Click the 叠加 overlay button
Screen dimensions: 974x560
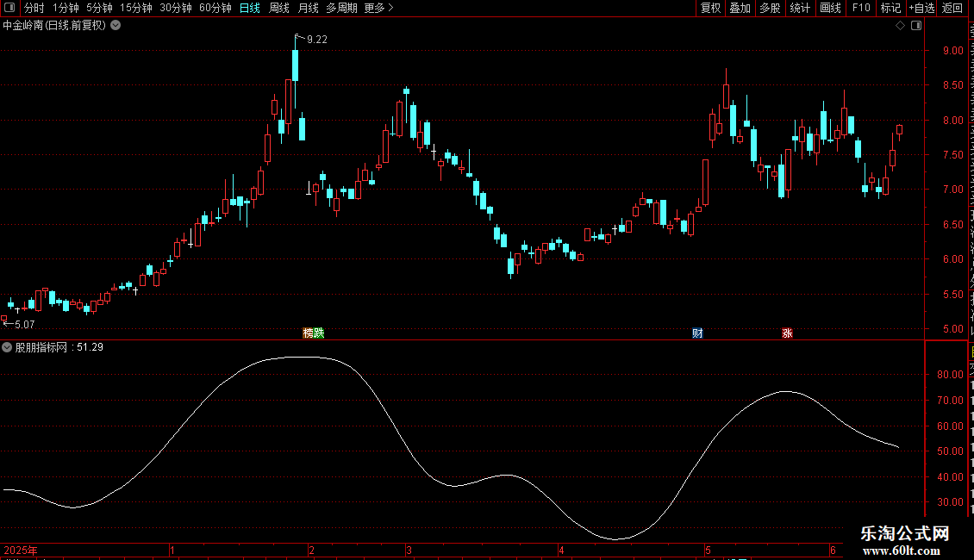point(740,8)
